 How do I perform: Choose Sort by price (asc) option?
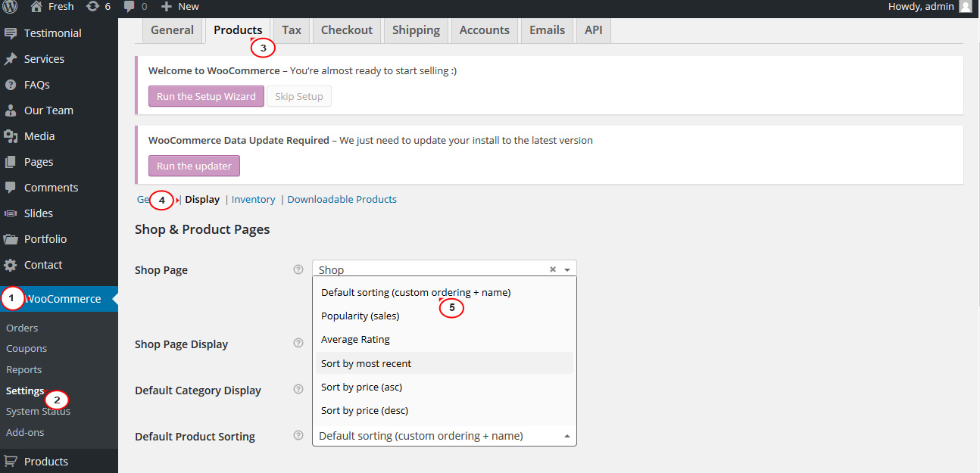click(x=361, y=387)
